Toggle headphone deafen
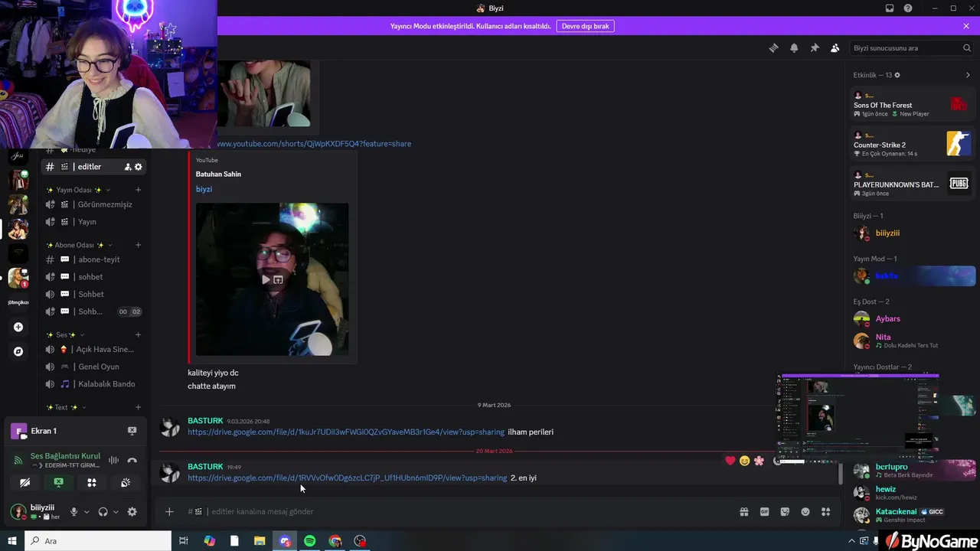The image size is (980, 551). coord(103,511)
